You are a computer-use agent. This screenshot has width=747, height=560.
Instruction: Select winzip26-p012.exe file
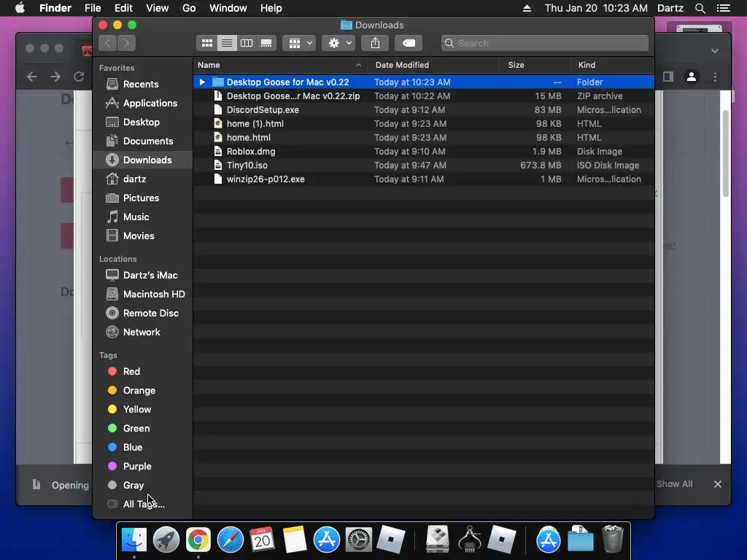[x=424, y=179]
